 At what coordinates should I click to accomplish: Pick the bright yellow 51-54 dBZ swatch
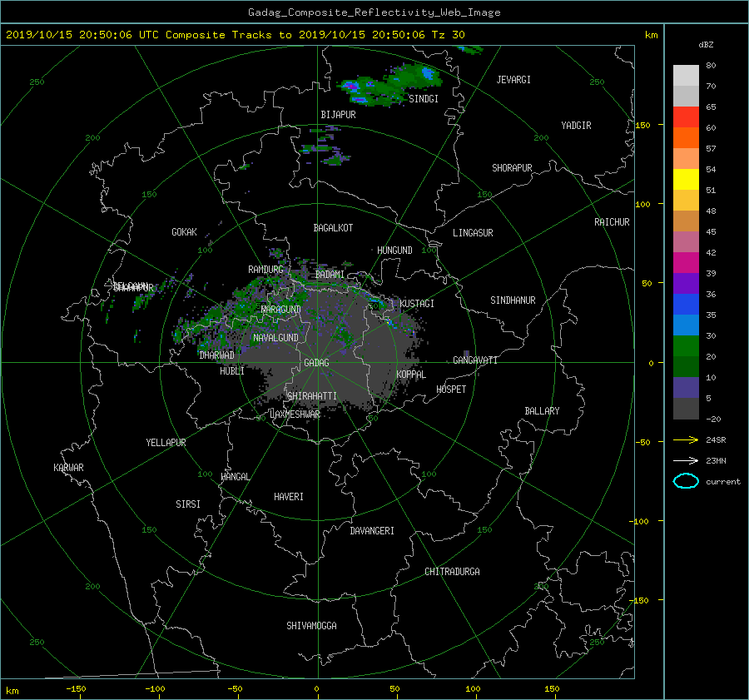tap(686, 179)
